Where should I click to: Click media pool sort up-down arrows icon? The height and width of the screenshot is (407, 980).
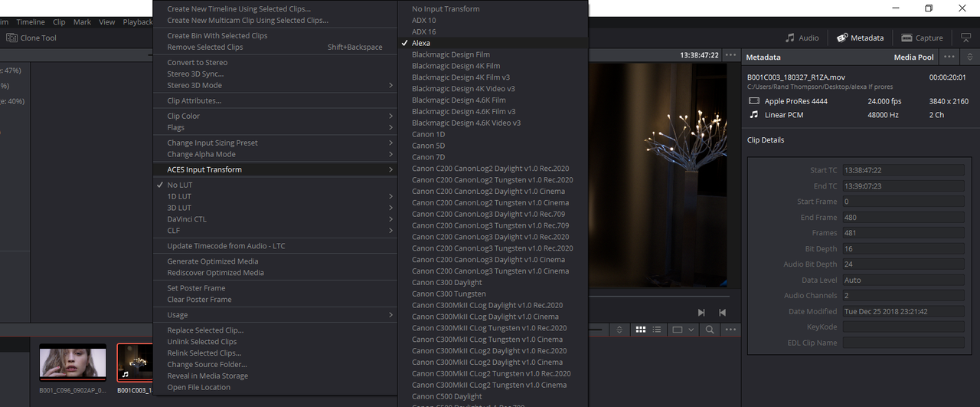[620, 330]
